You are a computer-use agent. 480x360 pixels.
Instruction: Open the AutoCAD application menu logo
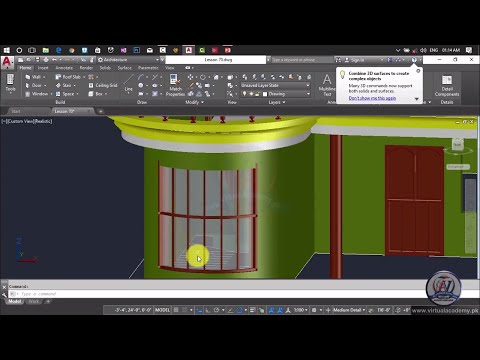click(7, 62)
